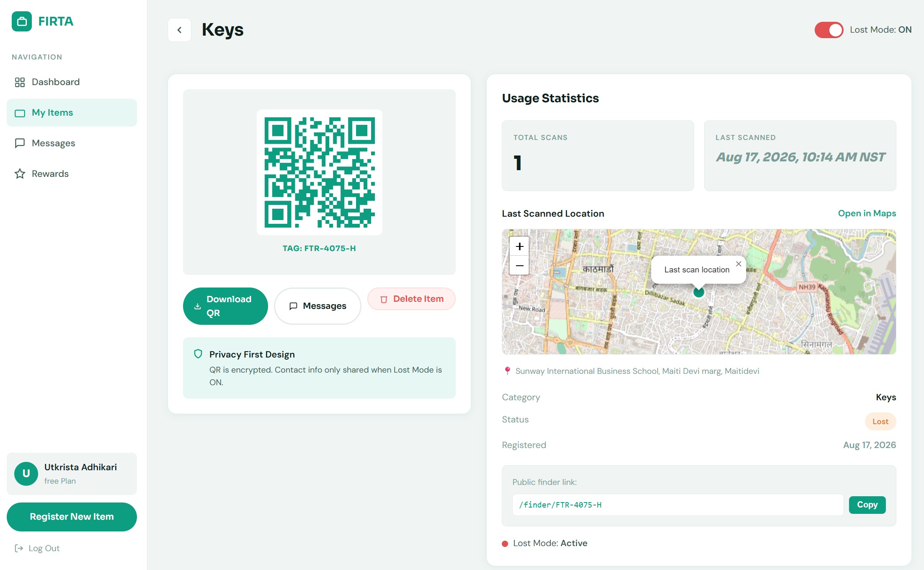Click the Privacy First Design shield icon
Image resolution: width=924 pixels, height=570 pixels.
(x=198, y=354)
